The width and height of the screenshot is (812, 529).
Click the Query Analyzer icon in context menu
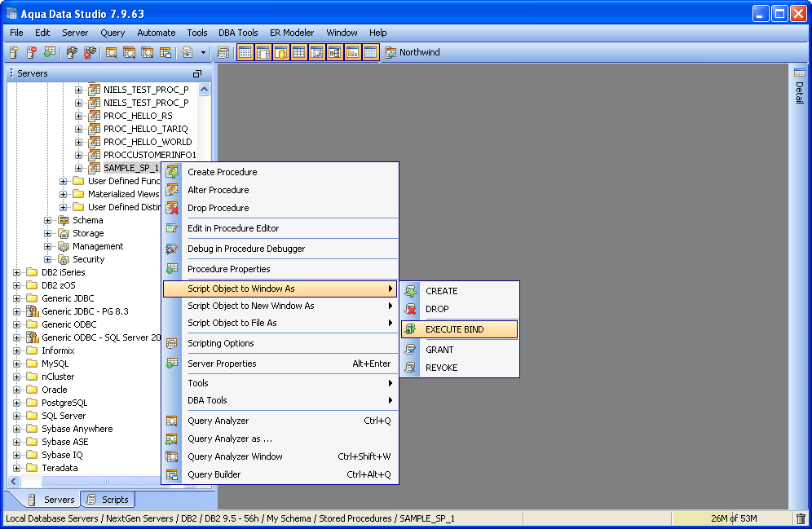pos(172,421)
